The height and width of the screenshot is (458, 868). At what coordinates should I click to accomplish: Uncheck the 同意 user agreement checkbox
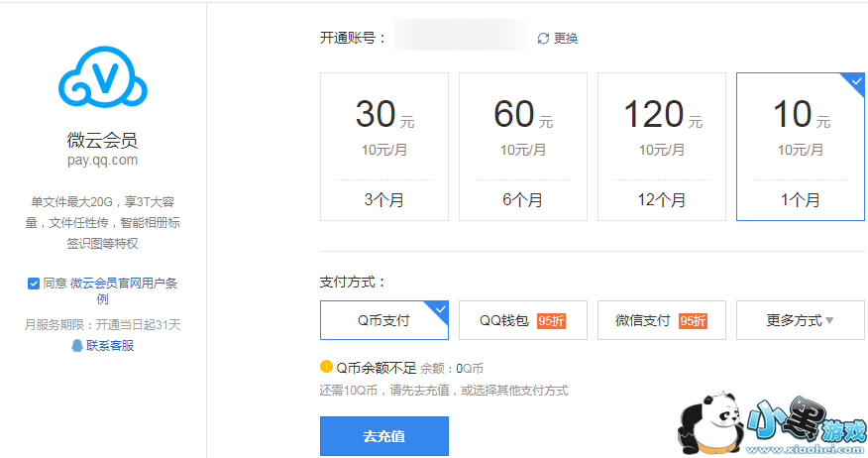tap(34, 284)
